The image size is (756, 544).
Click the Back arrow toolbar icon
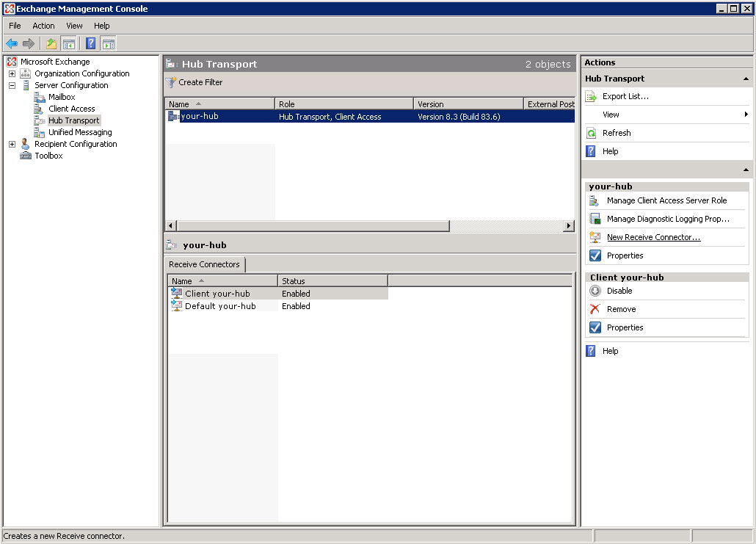(12, 44)
